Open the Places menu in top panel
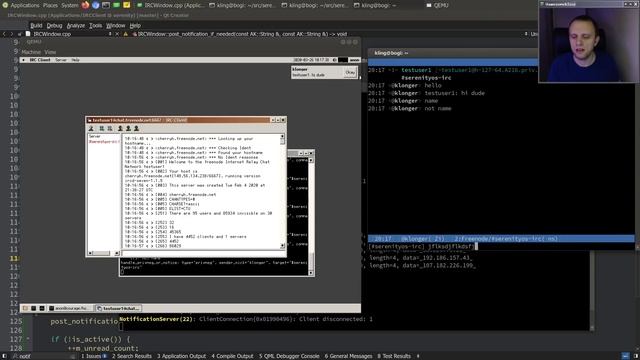This screenshot has height=360, width=640. click(50, 5)
